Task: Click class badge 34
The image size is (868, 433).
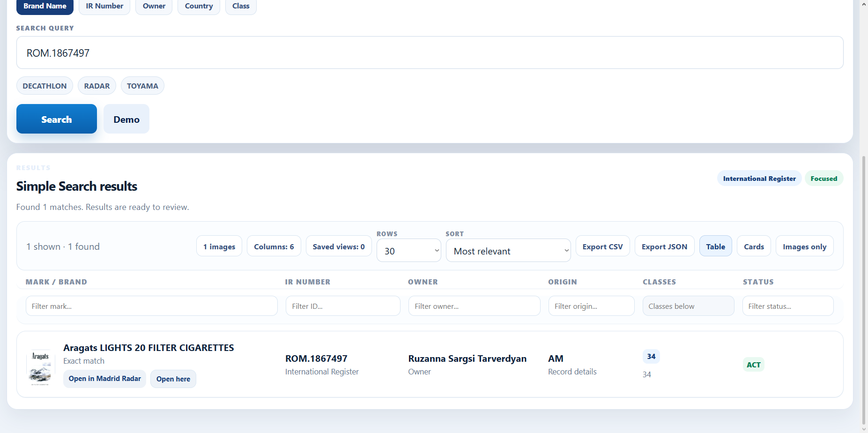Action: click(651, 356)
